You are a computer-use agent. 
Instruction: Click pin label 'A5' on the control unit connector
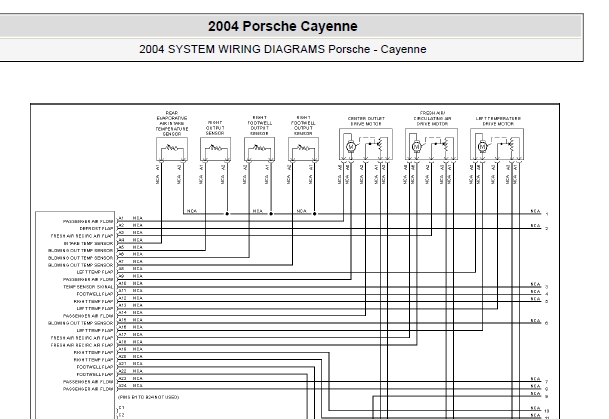click(121, 247)
